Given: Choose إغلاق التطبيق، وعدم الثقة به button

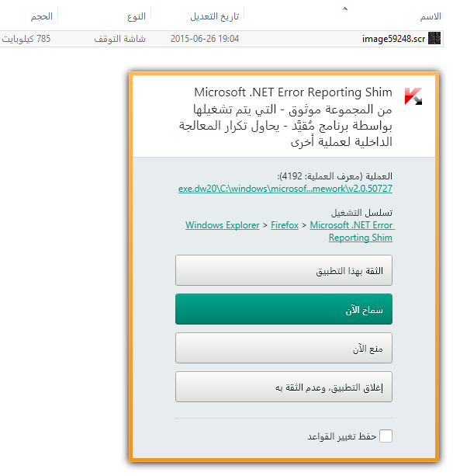Looking at the screenshot, I should [284, 387].
